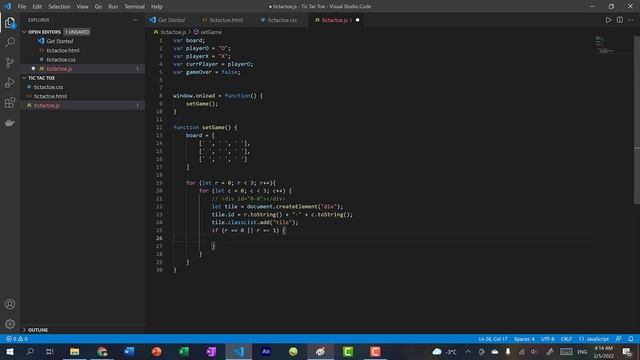Open Task View on the taskbar

49,351
